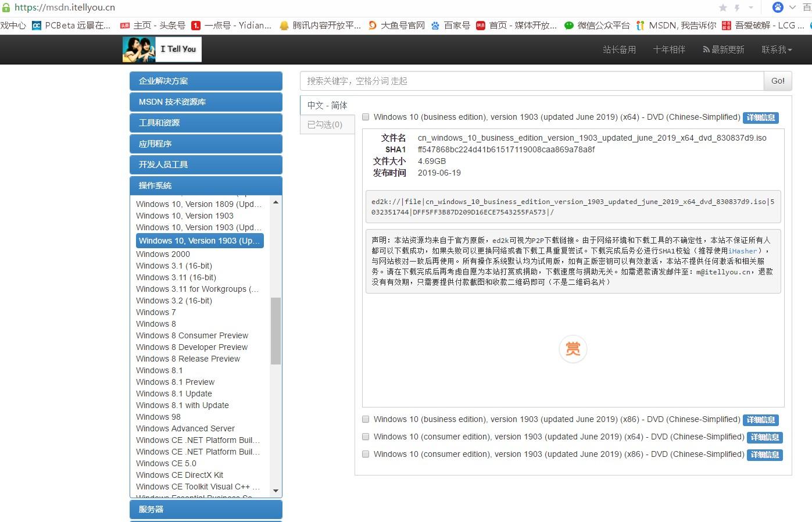Open the 吾爱破解 - LCG bookmark
Viewport: 812px width, 522px height.
763,26
